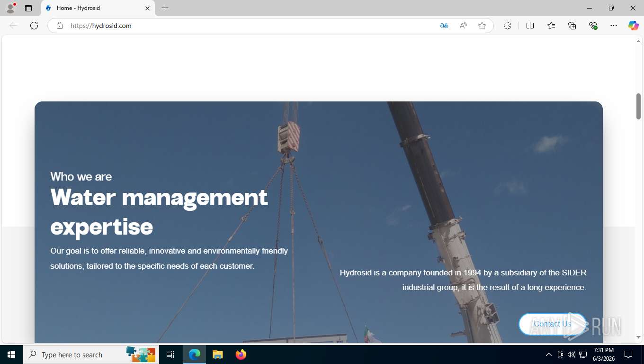Open the translate page icon

(x=444, y=26)
